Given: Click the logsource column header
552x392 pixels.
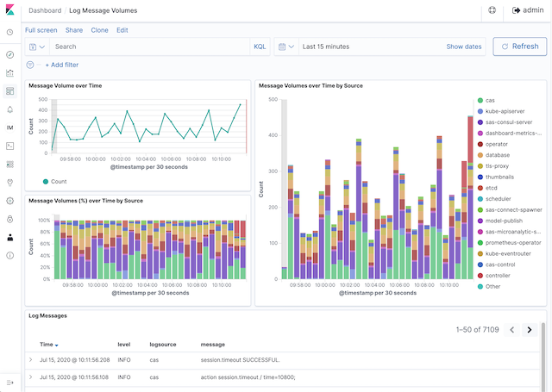Looking at the screenshot, I should 163,345.
